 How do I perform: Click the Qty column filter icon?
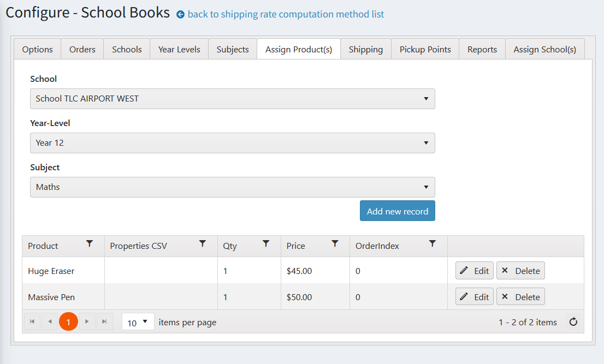point(266,244)
